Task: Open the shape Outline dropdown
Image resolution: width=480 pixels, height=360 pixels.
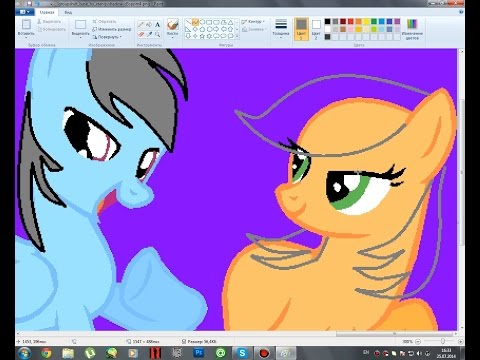Action: click(253, 22)
